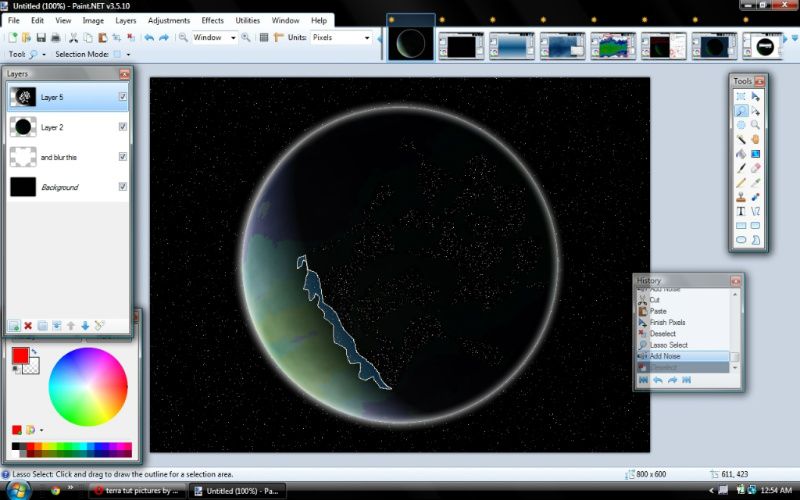Click the Move Layer Down arrow

[x=85, y=326]
